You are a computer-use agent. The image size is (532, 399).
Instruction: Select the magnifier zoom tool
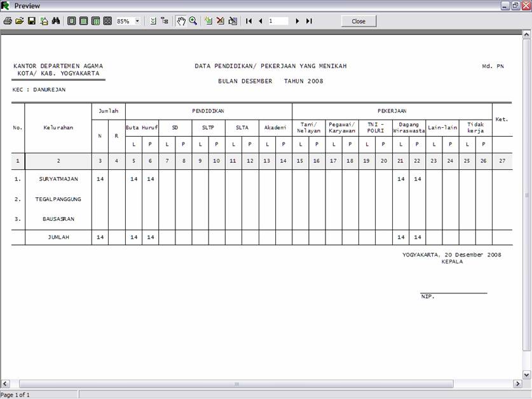[193, 21]
